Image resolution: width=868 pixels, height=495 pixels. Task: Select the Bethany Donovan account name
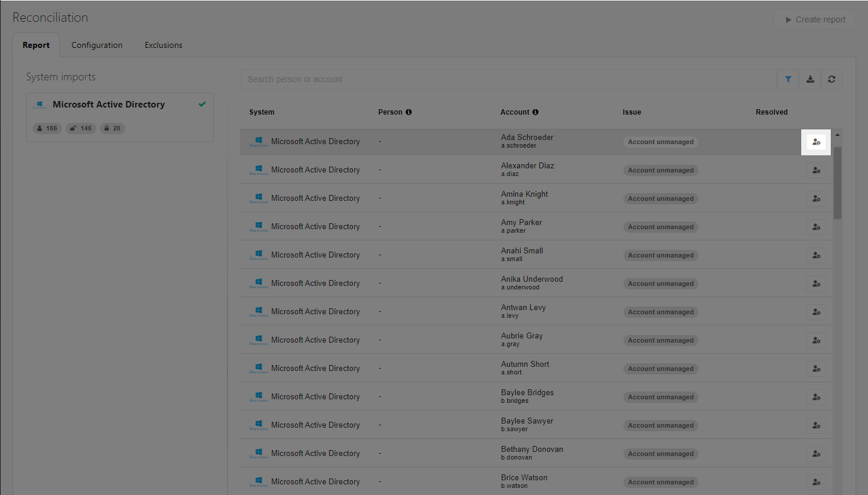point(532,449)
